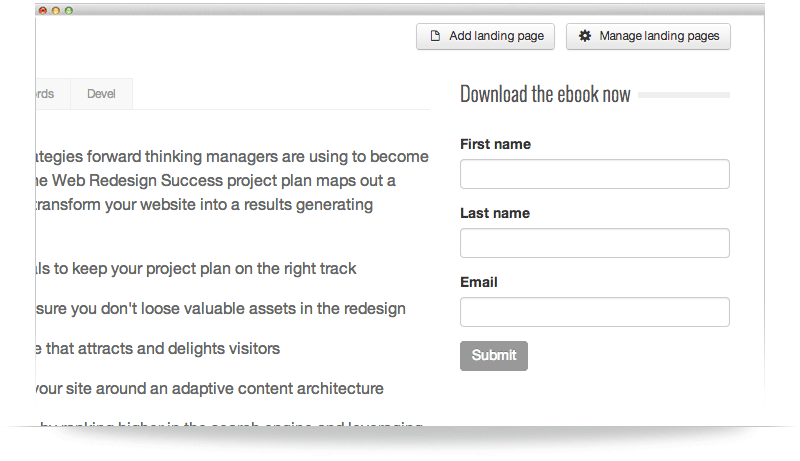Click the green zoom window button
This screenshot has width=800, height=461.
68,10
